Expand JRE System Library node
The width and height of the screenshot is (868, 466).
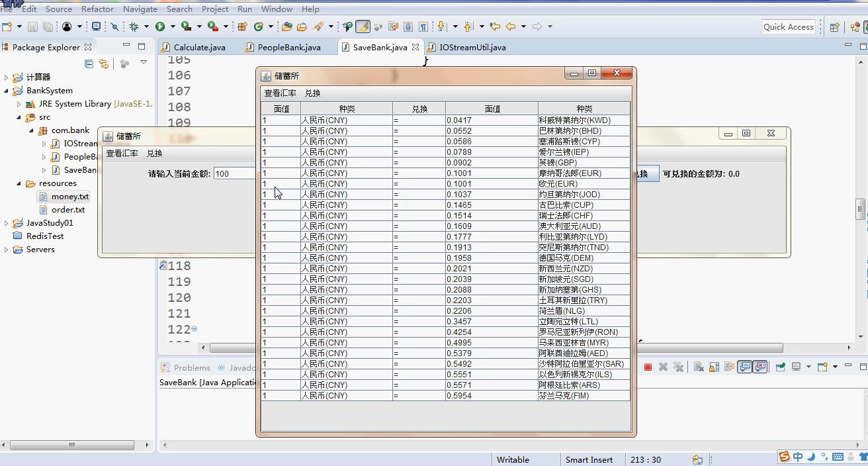[x=19, y=104]
